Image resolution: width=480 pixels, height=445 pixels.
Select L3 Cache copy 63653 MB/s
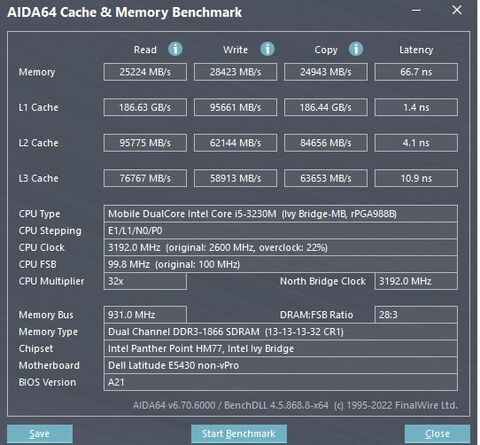(326, 178)
